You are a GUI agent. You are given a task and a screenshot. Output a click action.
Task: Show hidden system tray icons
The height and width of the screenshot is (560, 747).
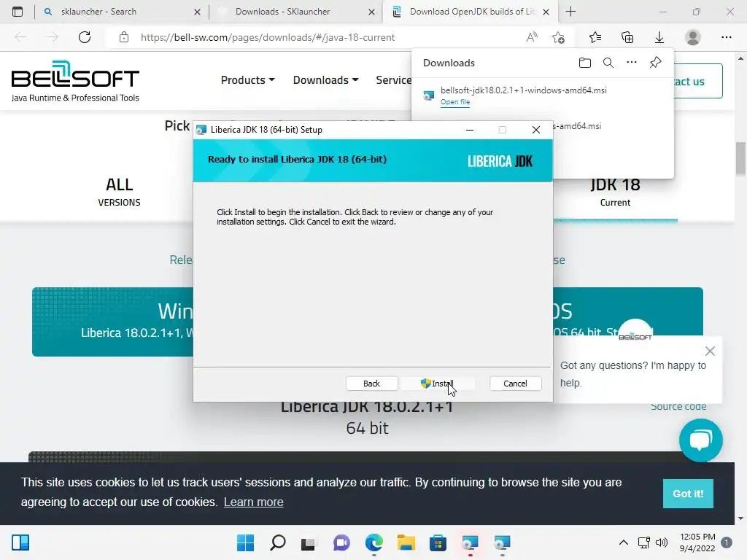coord(623,542)
